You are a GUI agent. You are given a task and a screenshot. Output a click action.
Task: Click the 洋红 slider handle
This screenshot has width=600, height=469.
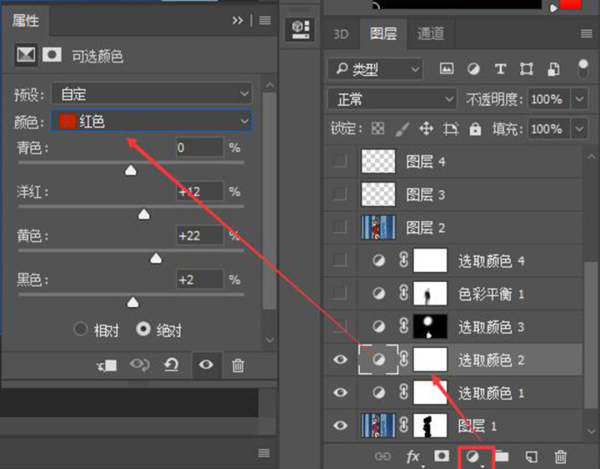[x=144, y=214]
